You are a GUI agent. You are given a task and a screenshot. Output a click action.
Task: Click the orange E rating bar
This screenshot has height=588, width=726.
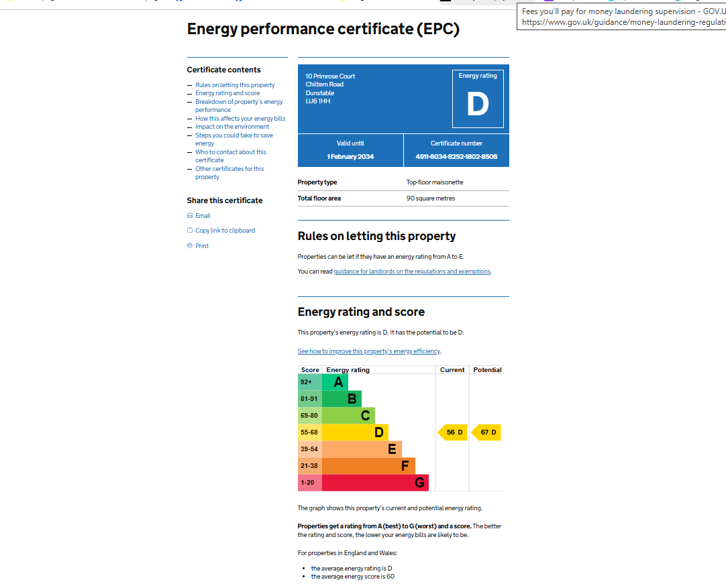(362, 449)
